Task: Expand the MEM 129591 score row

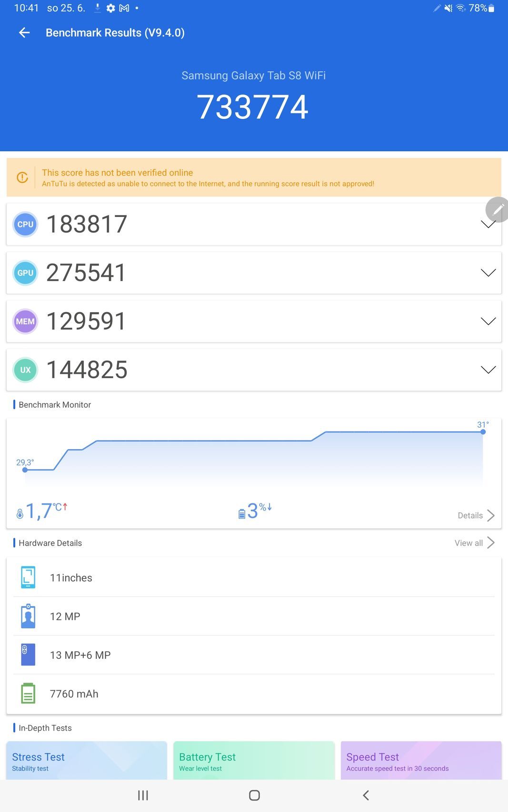Action: [254, 321]
